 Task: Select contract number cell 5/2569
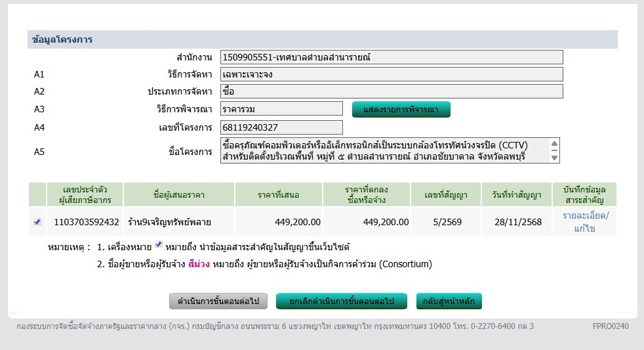446,222
